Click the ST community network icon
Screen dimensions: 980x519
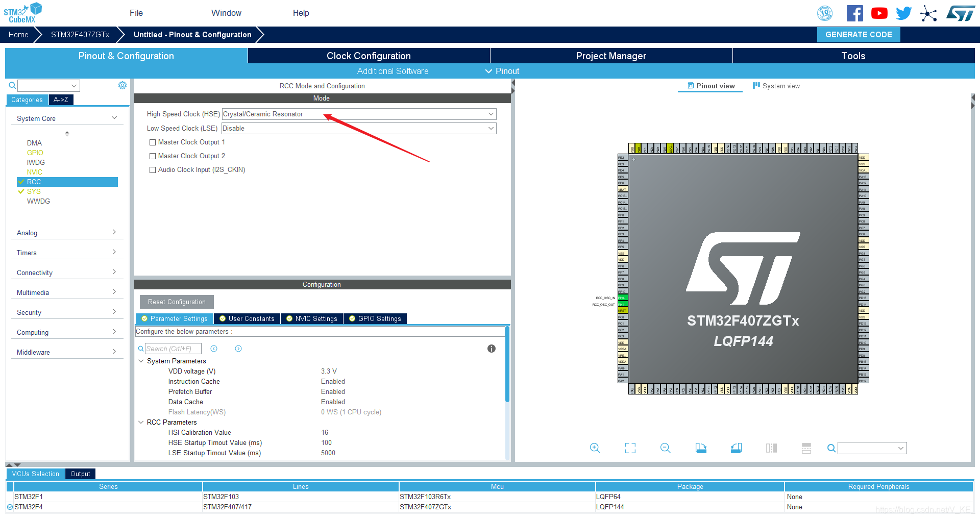928,13
